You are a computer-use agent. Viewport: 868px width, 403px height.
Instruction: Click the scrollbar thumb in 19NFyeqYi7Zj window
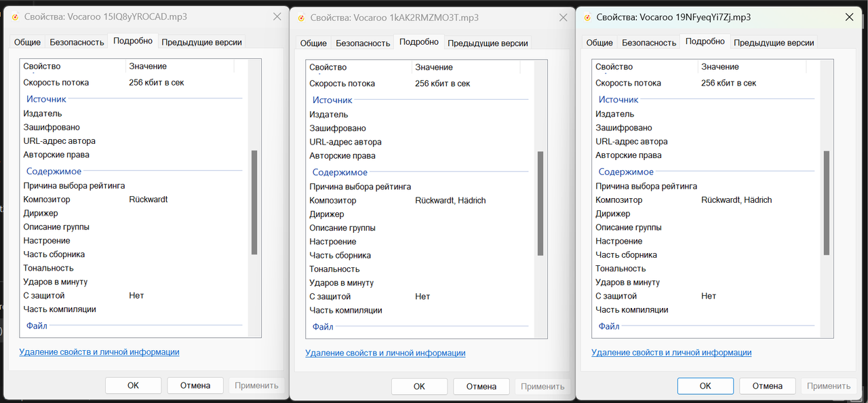tap(827, 203)
